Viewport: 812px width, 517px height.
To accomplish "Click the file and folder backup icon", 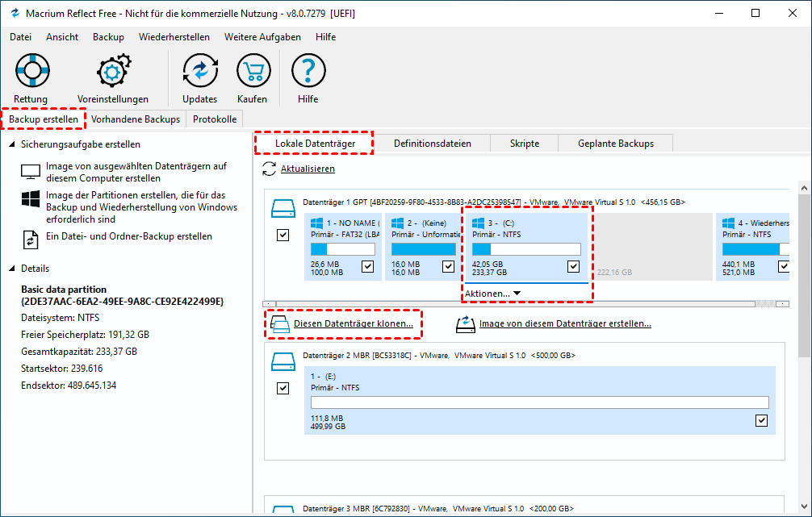I will pos(31,240).
